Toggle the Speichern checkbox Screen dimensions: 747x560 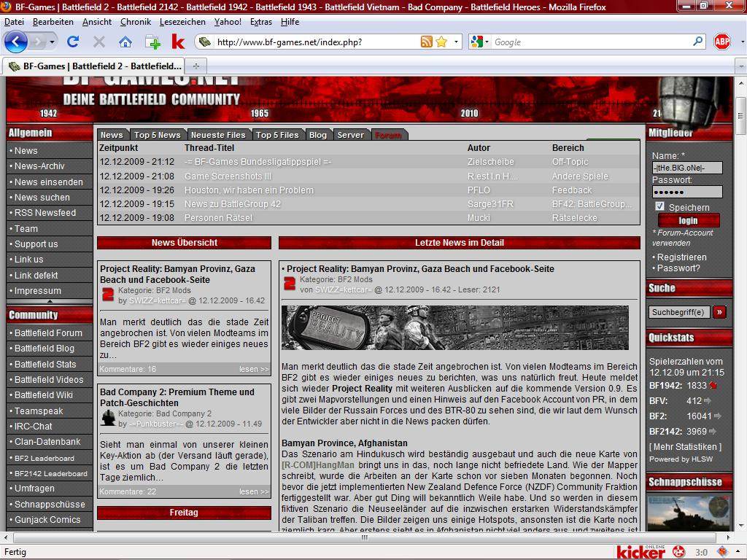click(x=659, y=206)
